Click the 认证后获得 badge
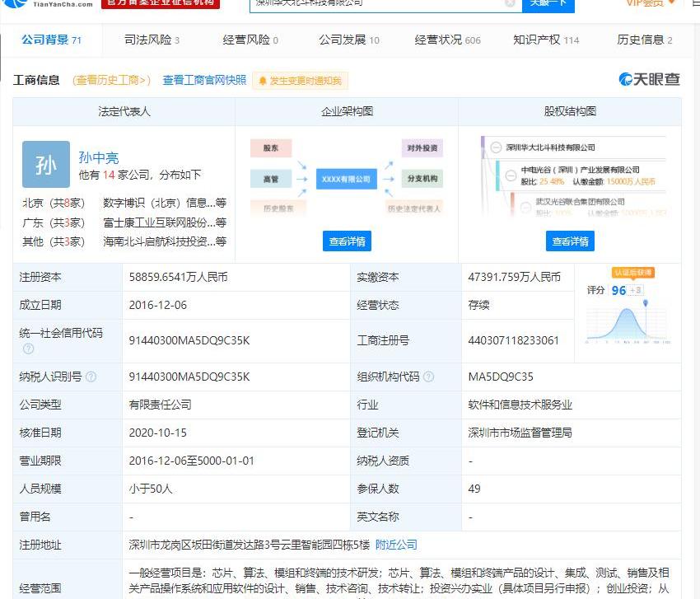Image resolution: width=700 pixels, height=599 pixels. click(633, 273)
